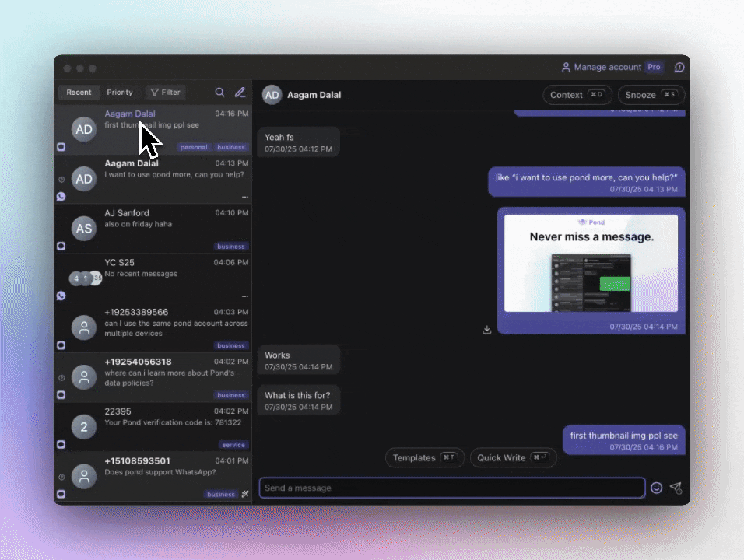Click the AD avatar in chat header
Screen dimensions: 744x560
[272, 95]
